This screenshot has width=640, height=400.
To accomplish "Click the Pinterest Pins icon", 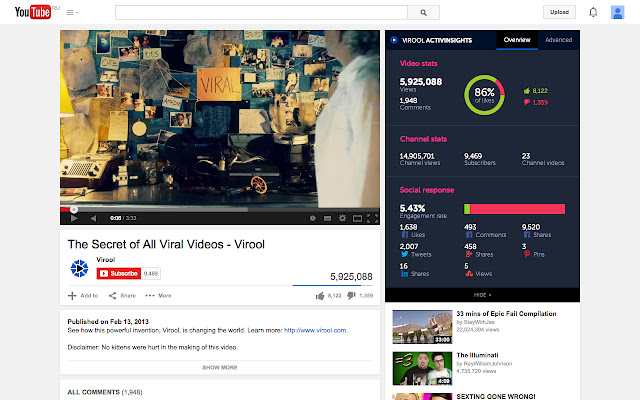I will point(527,254).
